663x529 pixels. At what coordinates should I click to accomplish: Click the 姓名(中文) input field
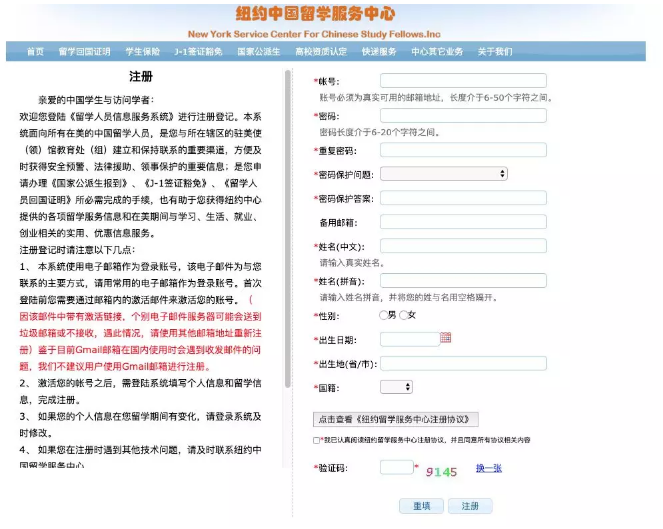[462, 245]
